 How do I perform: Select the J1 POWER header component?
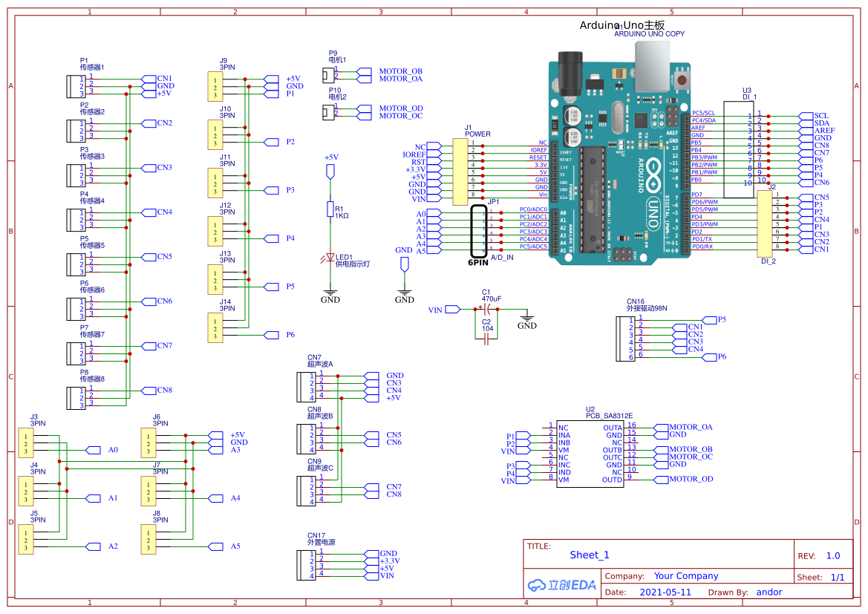460,172
